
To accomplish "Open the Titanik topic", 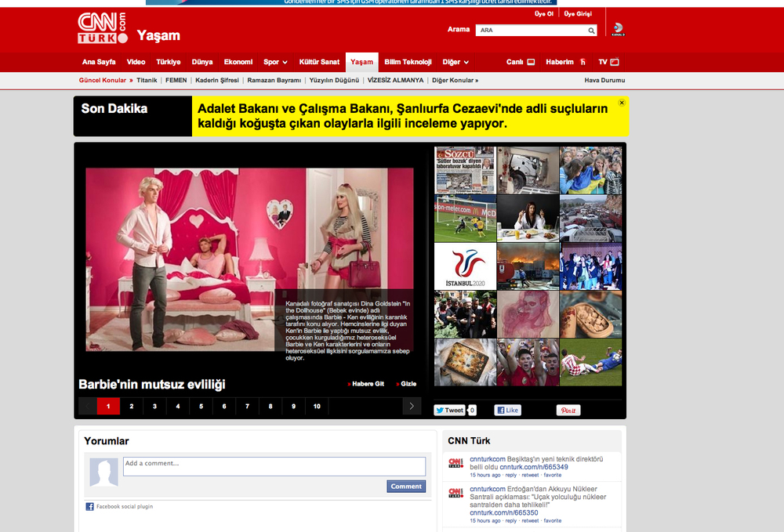I will pos(147,81).
